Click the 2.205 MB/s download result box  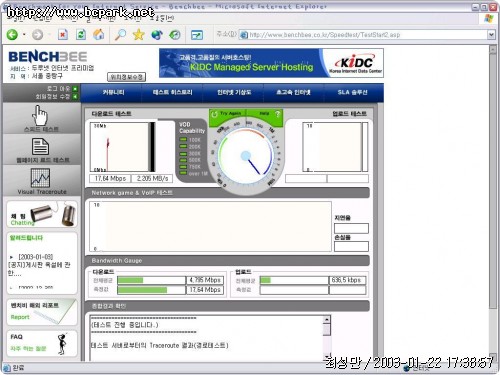tap(152, 179)
